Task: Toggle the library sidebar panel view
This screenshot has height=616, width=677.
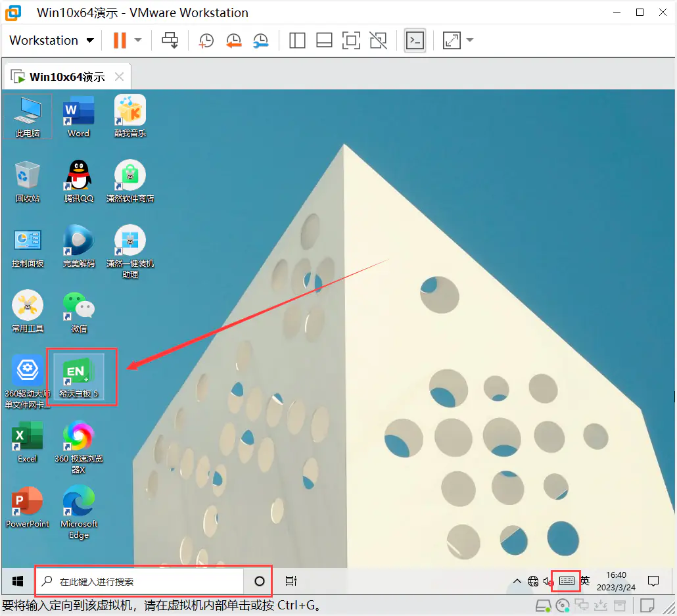Action: click(x=297, y=41)
